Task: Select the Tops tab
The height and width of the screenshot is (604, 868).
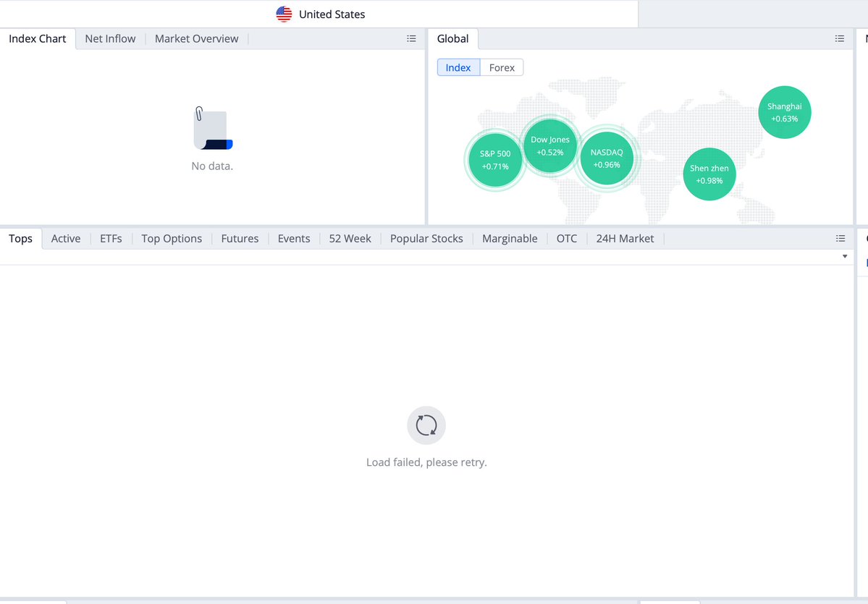Action: (20, 239)
